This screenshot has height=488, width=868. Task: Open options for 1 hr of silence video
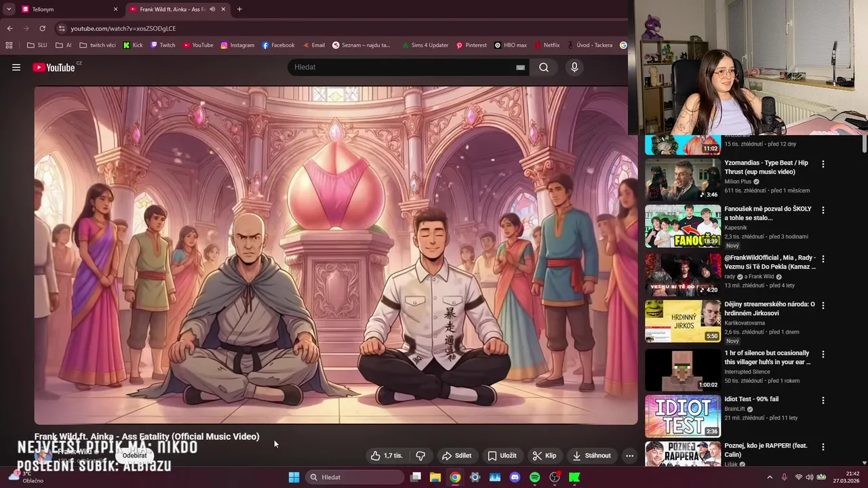823,354
